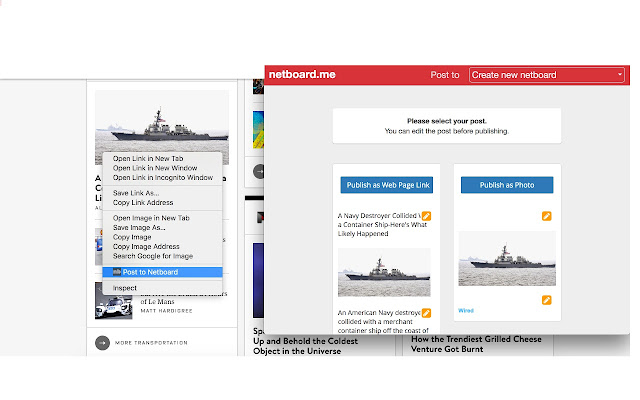Click the destroyer thumbnail in the web page link card

click(x=384, y=272)
